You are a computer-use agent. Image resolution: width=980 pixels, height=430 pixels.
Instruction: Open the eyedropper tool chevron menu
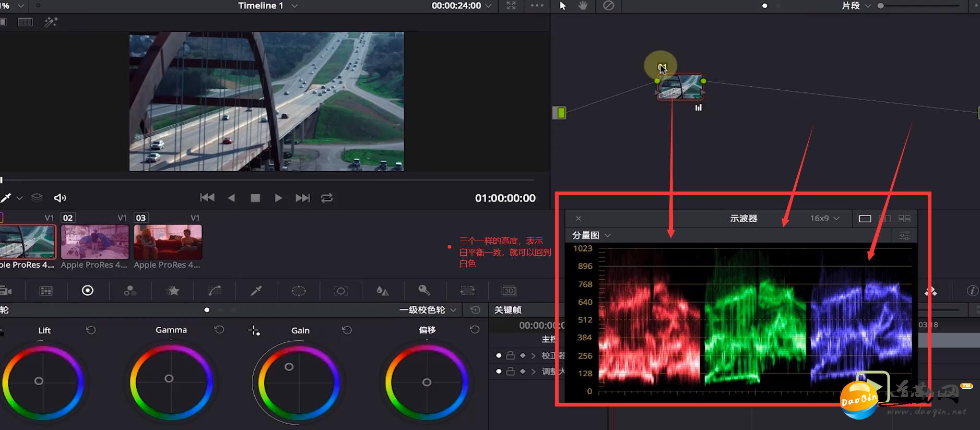click(x=19, y=198)
